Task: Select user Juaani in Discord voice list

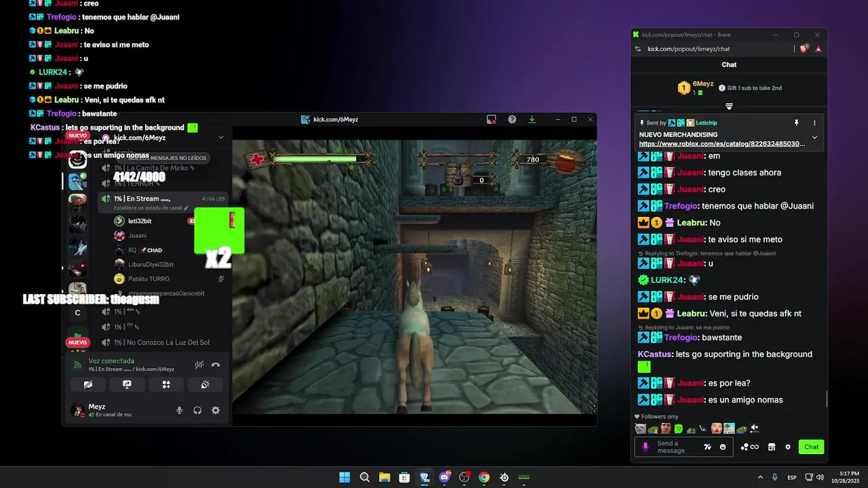Action: point(137,235)
